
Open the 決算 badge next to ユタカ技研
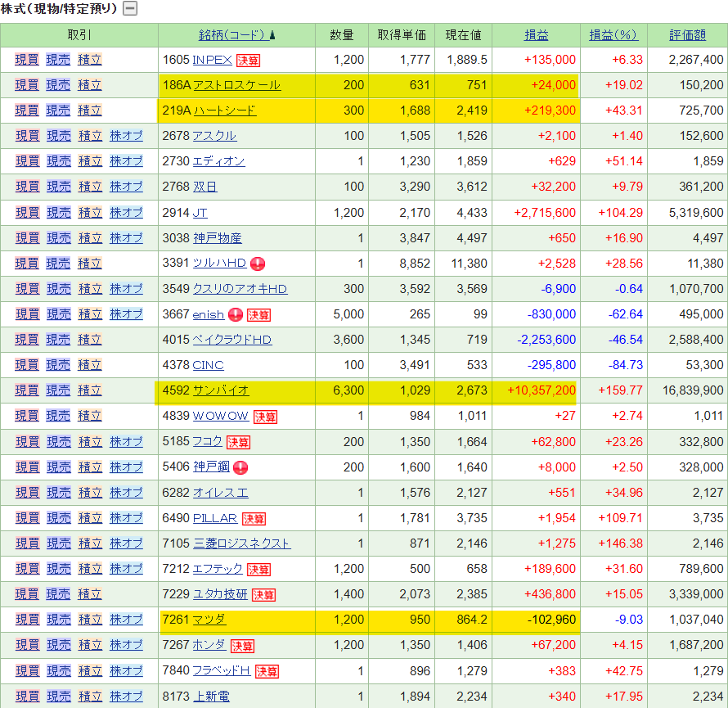pos(263,595)
